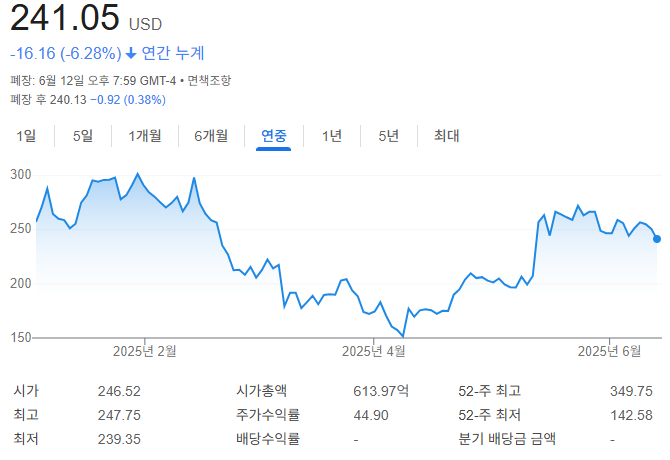Click the 면책조항 disclaimer link

click(x=209, y=80)
